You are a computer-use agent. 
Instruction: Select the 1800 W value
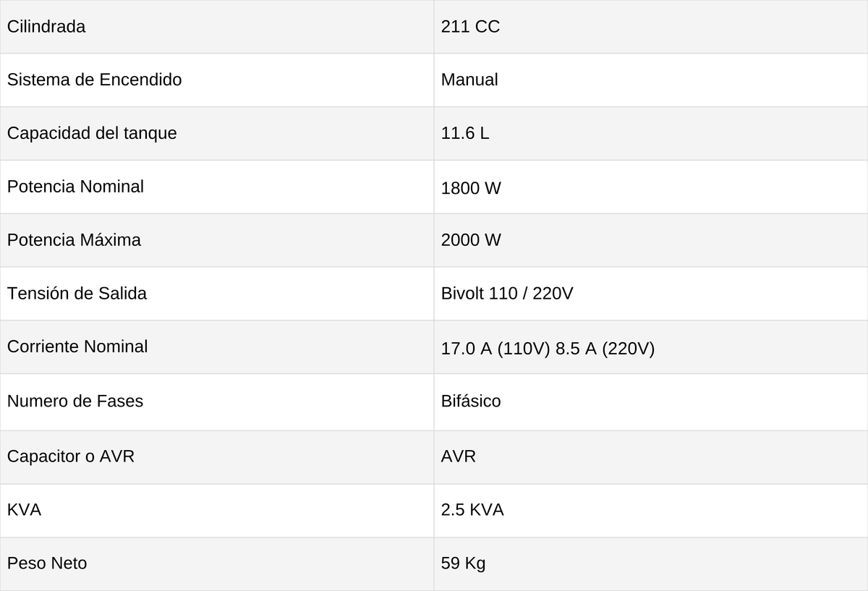pyautogui.click(x=471, y=188)
